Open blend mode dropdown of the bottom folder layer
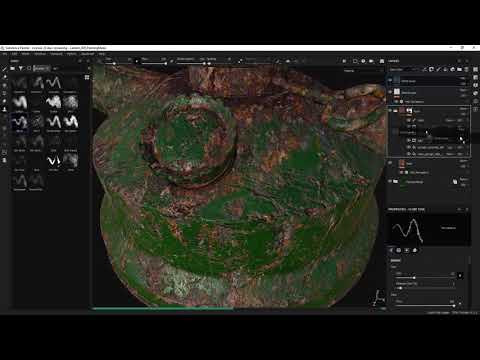 click(463, 179)
